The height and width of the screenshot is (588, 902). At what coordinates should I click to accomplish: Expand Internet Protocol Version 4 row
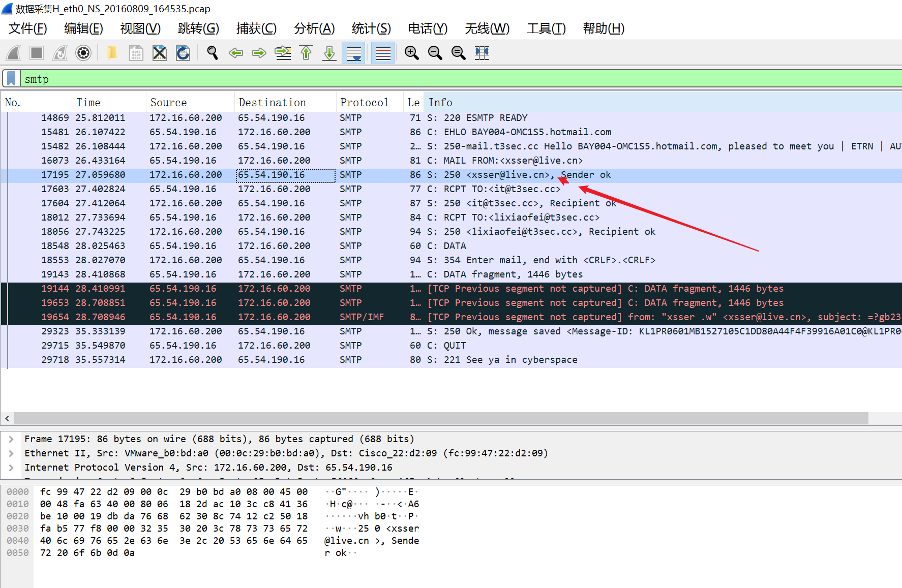pyautogui.click(x=11, y=468)
